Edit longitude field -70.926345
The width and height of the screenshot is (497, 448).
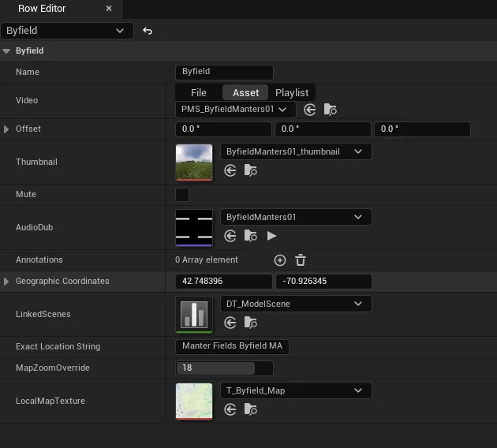(x=323, y=282)
